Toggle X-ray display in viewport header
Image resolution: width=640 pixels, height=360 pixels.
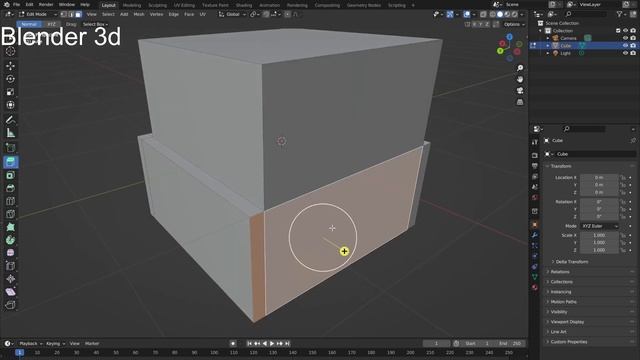pos(483,14)
